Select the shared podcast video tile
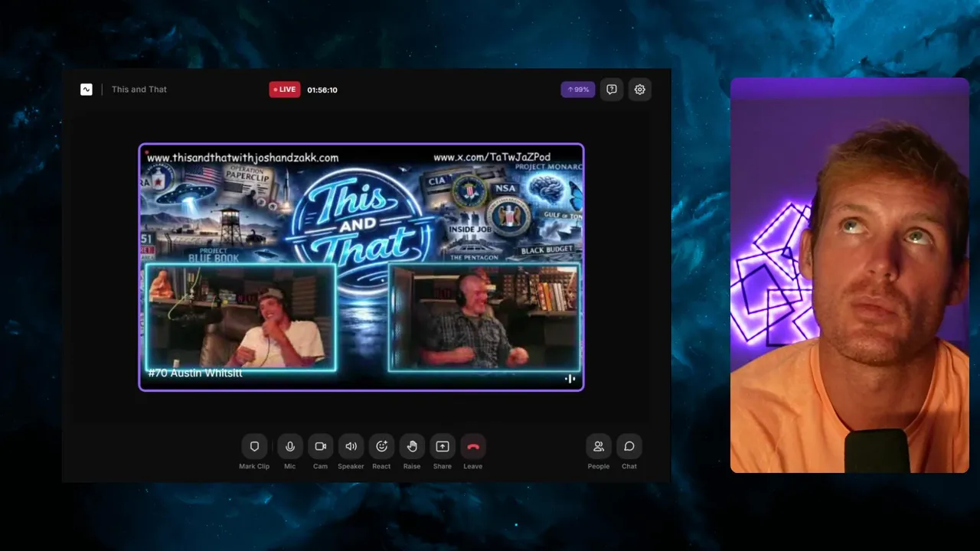Viewport: 980px width, 551px height. pos(361,267)
